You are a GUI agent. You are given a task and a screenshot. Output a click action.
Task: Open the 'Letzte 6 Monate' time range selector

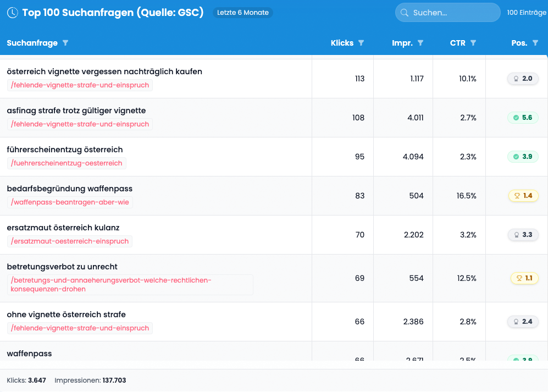pyautogui.click(x=242, y=12)
